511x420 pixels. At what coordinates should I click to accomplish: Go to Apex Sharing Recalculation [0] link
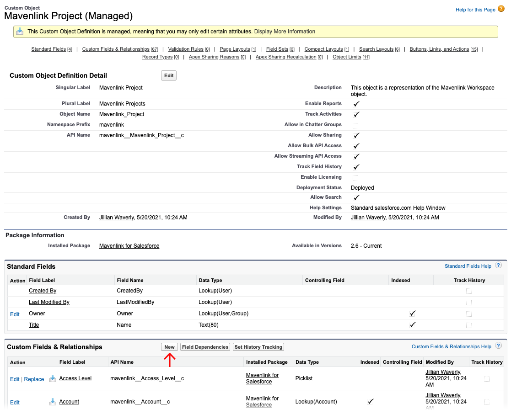coord(289,57)
